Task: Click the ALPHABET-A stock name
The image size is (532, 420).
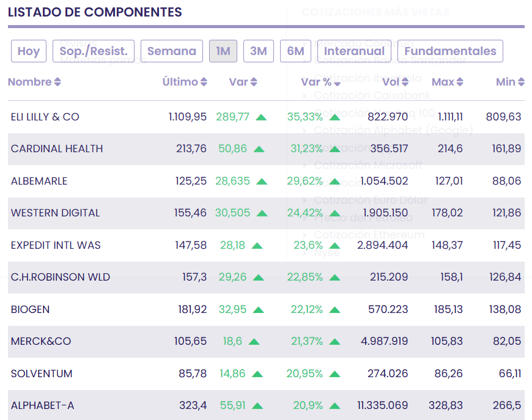Action: tap(42, 405)
